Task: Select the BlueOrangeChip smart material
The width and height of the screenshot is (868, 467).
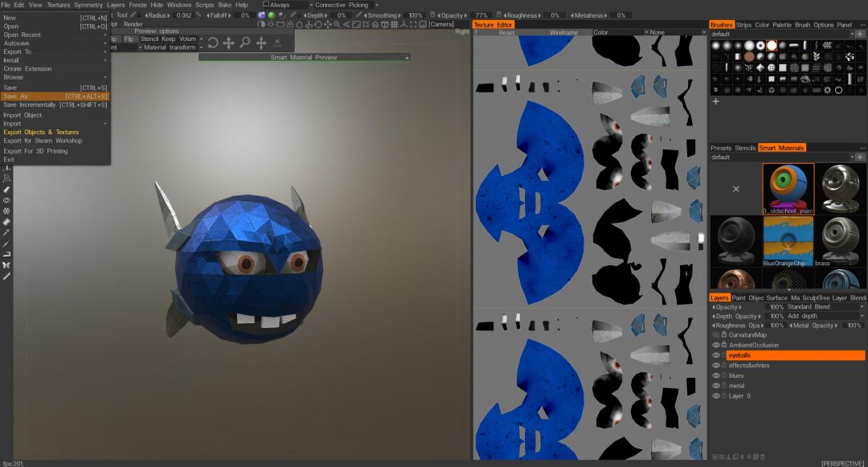Action: click(x=788, y=241)
